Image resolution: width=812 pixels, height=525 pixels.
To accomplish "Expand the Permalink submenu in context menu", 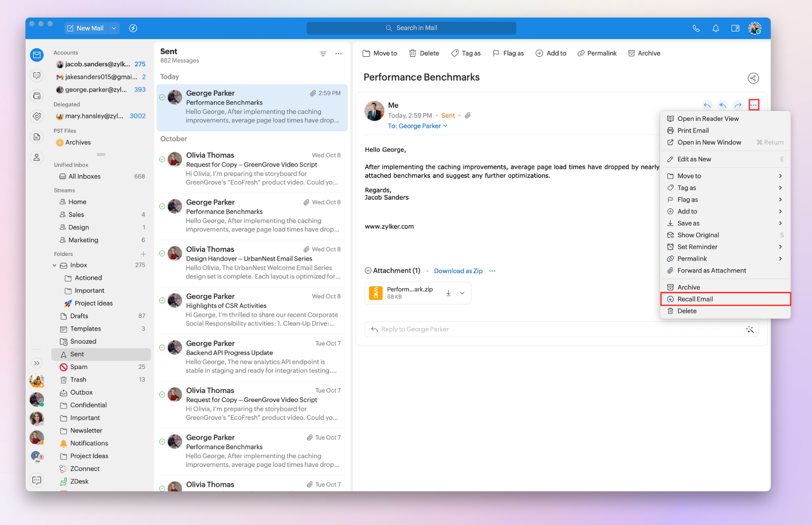I will [726, 259].
